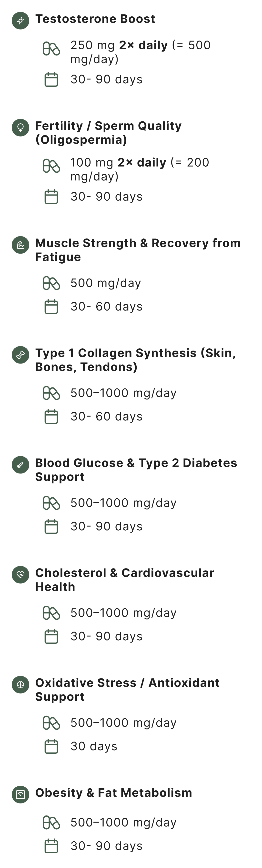
Task: Click the Blood Glucose syringe icon
Action: click(20, 465)
